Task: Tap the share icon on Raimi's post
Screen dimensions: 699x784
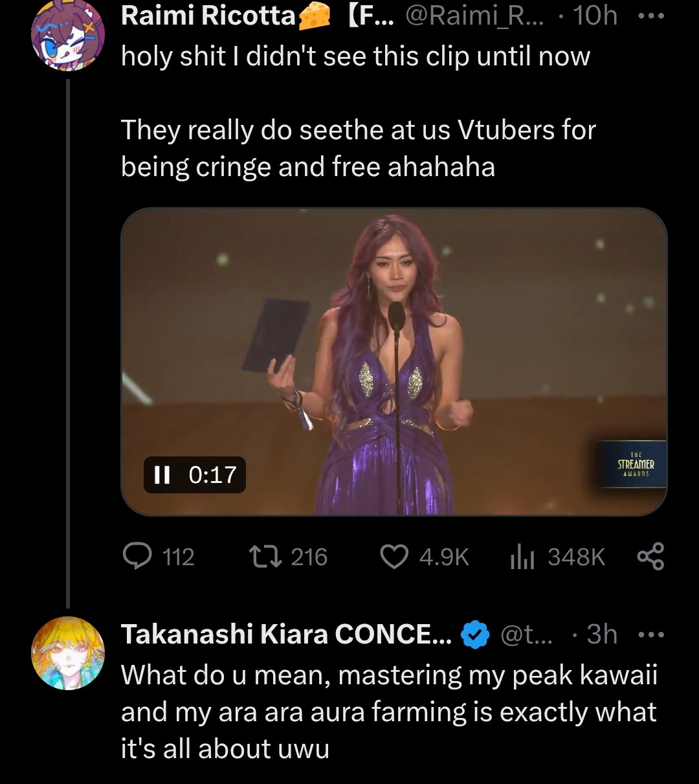Action: 650,557
